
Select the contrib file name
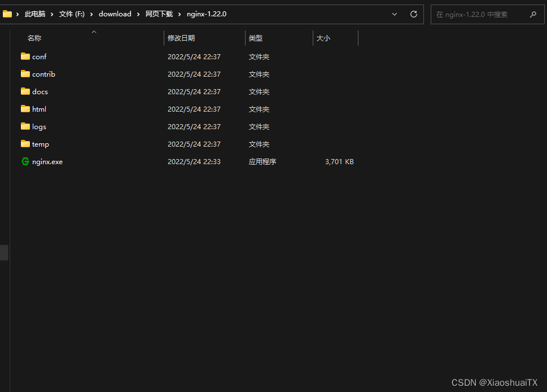pos(43,74)
